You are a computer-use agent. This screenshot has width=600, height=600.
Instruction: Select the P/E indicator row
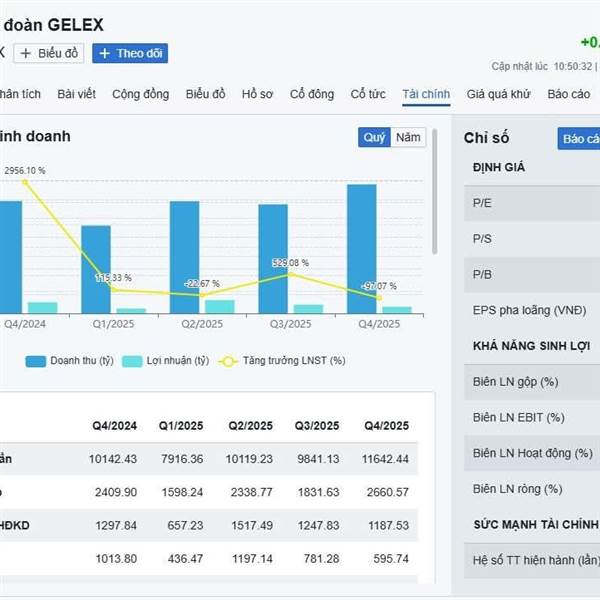pyautogui.click(x=532, y=203)
